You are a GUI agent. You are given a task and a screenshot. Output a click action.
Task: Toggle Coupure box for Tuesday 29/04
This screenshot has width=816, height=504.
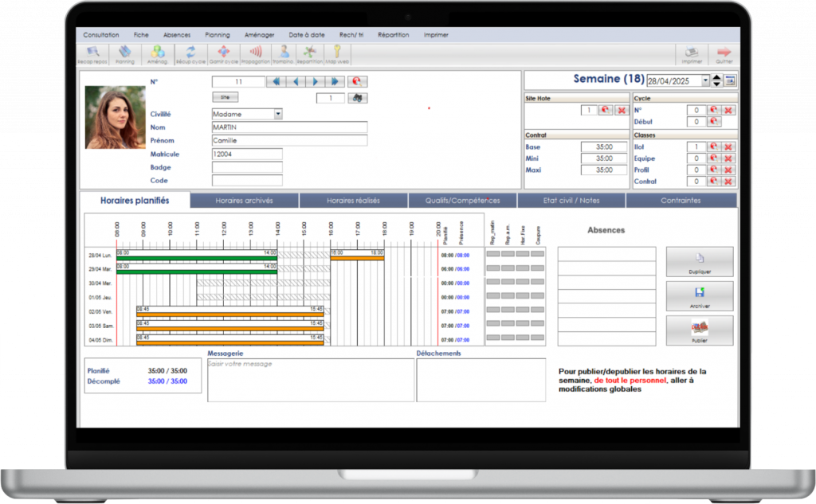coord(538,268)
